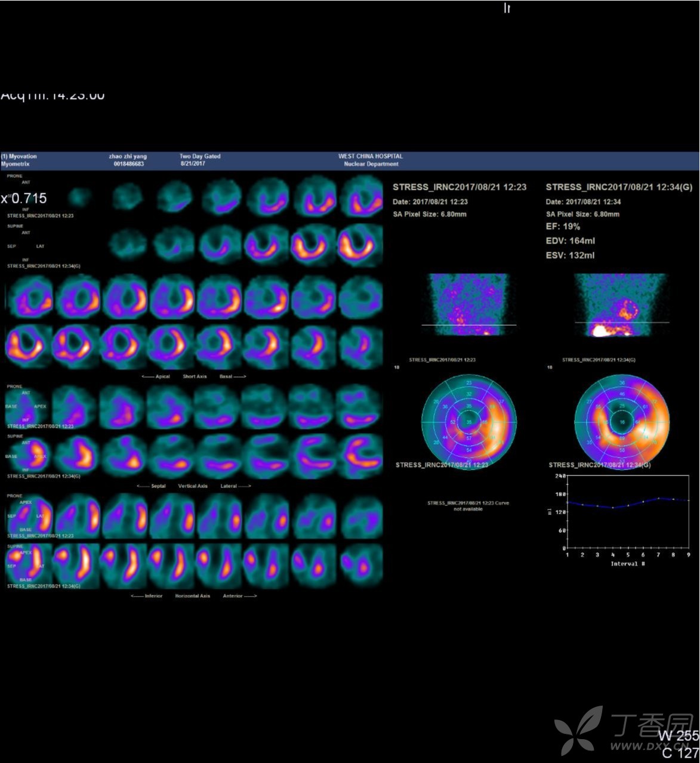
Task: Select the 'EF: 19%' value
Action: 563,227
